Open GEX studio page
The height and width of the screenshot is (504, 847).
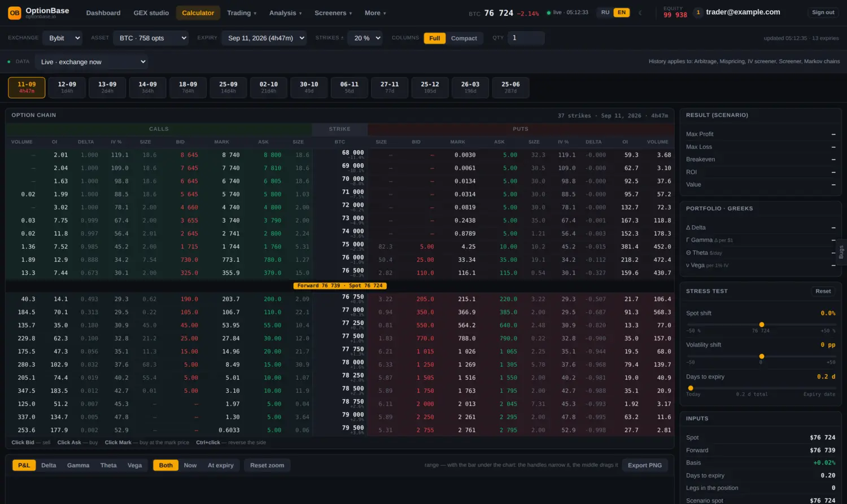151,13
